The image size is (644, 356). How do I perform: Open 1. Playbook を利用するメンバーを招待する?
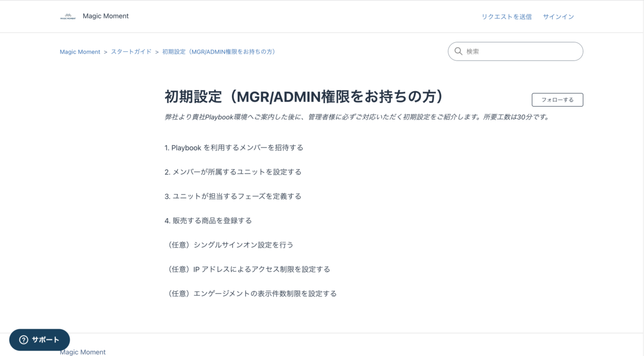234,147
